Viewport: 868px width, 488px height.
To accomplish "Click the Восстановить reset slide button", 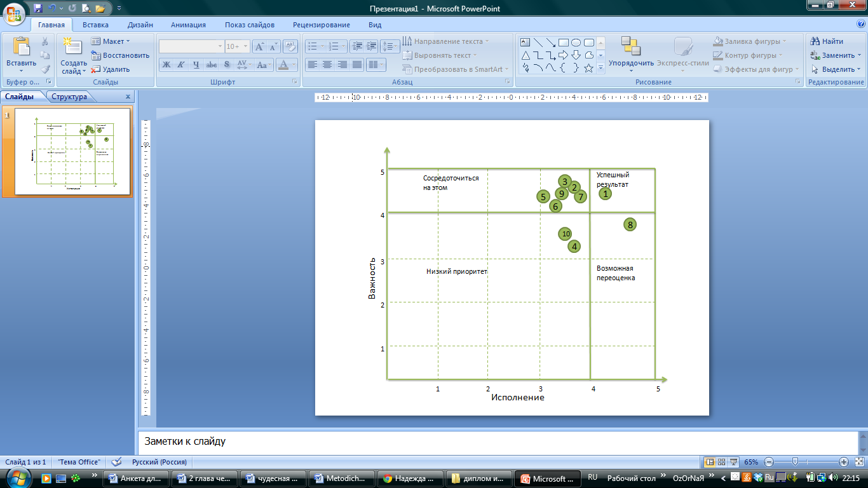I will click(120, 55).
